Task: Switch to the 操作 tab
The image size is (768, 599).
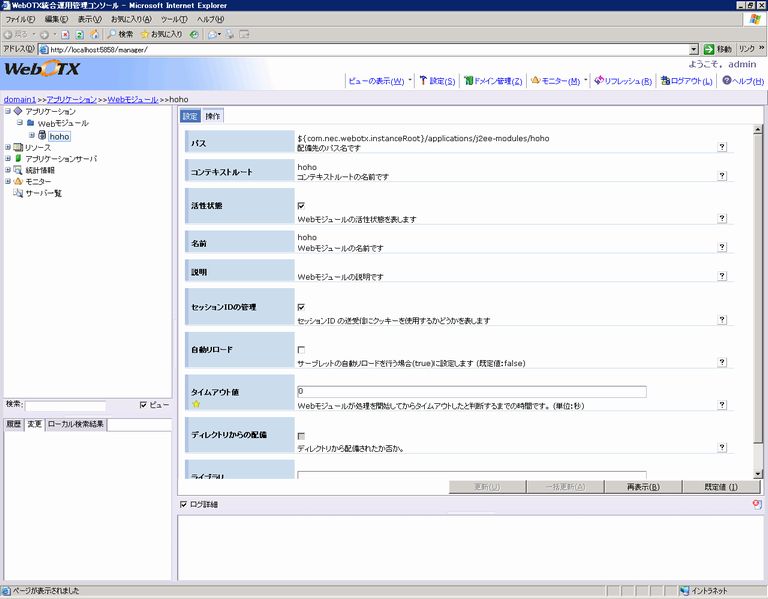Action: (x=212, y=116)
